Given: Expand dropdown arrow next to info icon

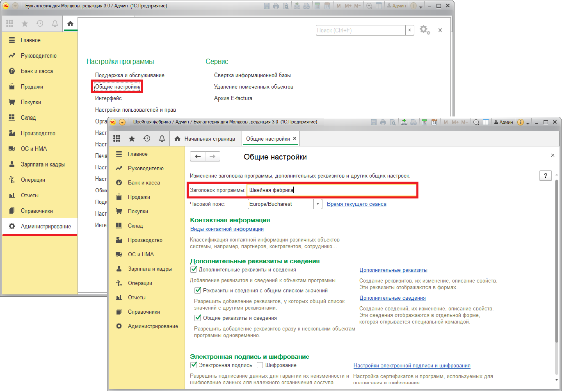Looking at the screenshot, I should pyautogui.click(x=528, y=123).
